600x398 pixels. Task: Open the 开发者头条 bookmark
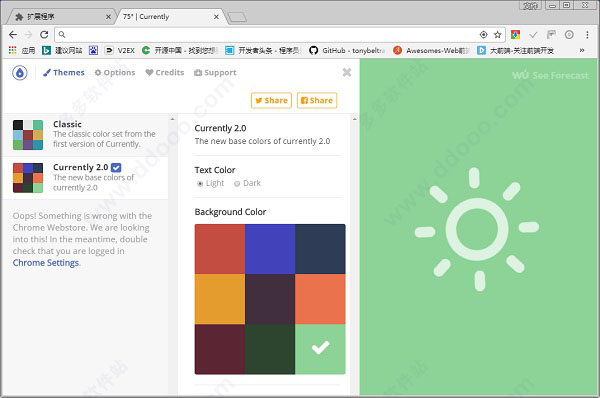coord(264,50)
